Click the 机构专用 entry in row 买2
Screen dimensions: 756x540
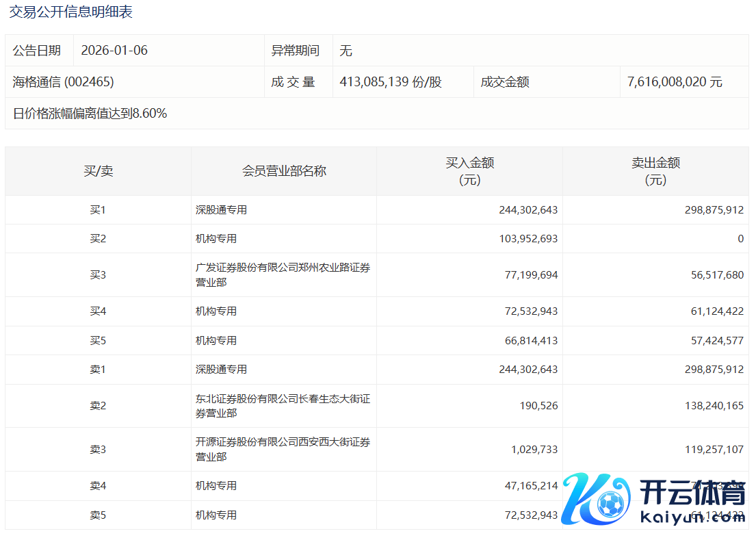click(216, 239)
